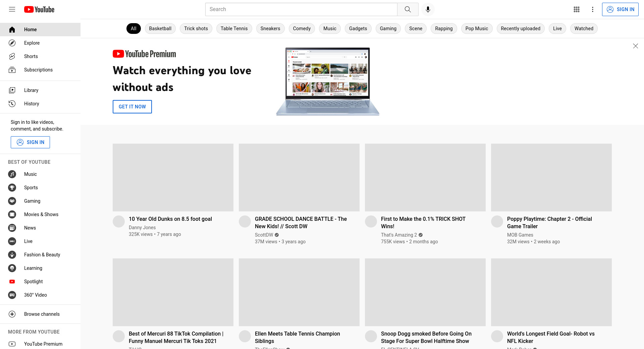Image resolution: width=644 pixels, height=349 pixels.
Task: Open the Poppy Playtime trailer thumbnail
Action: point(551,178)
